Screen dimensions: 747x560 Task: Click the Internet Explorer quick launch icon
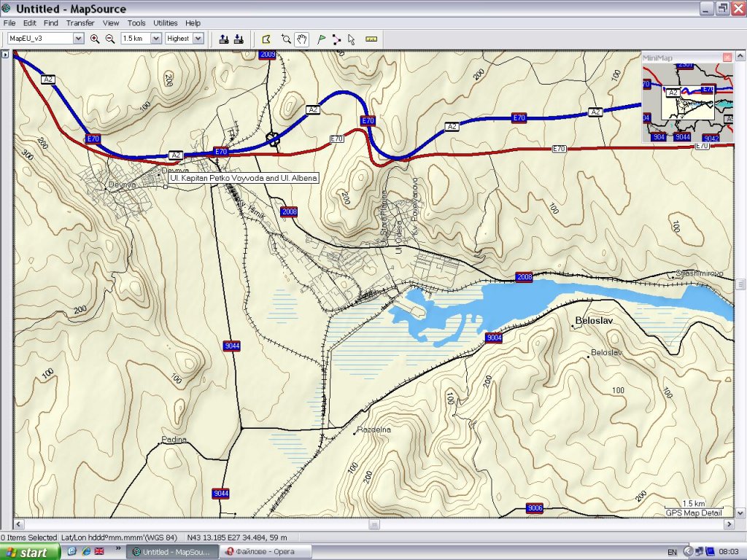click(86, 551)
